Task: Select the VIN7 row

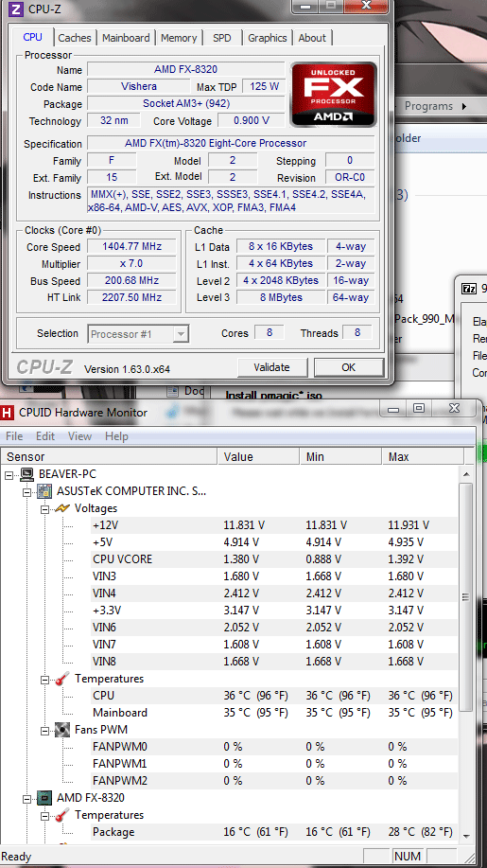Action: coord(273,645)
